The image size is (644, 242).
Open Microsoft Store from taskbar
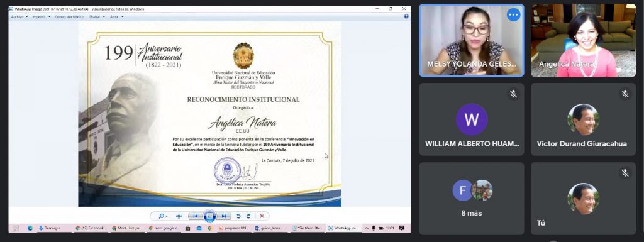pyautogui.click(x=187, y=228)
